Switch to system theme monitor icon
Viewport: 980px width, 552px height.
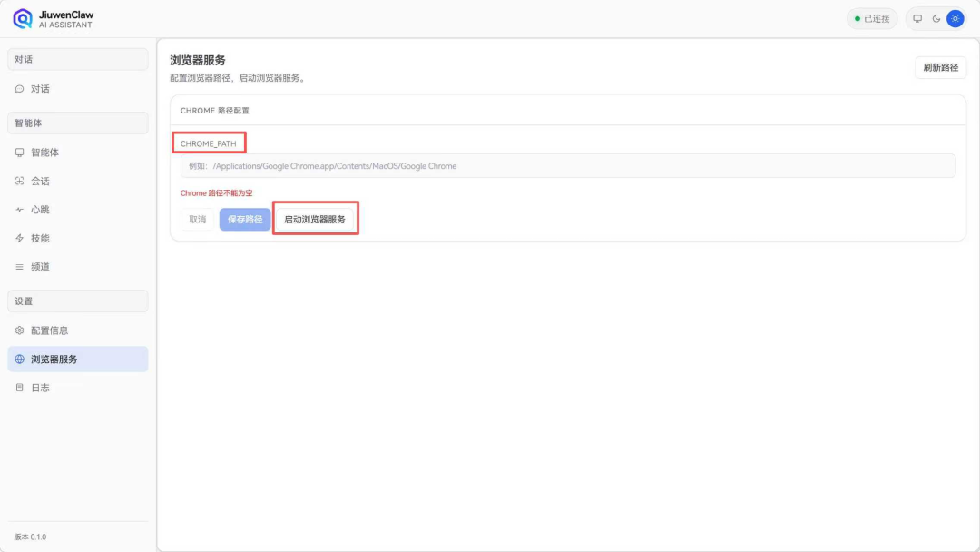(x=917, y=19)
